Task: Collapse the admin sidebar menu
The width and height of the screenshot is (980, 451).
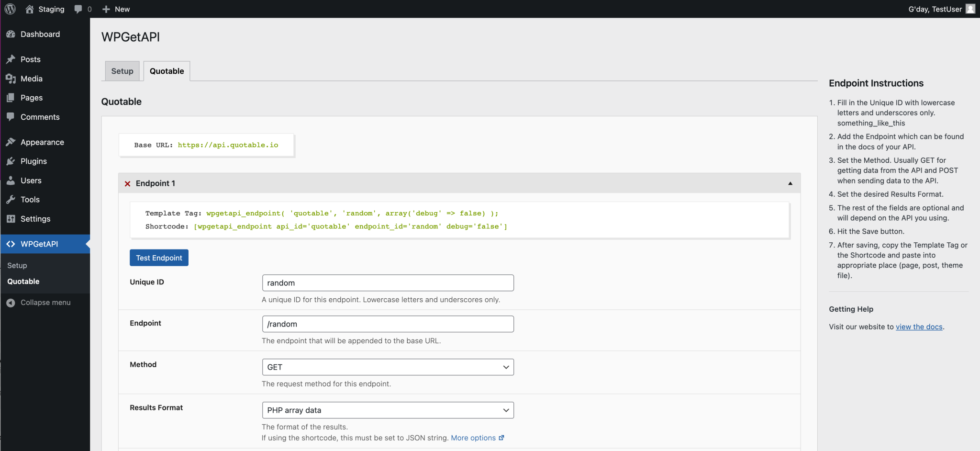Action: coord(11,302)
